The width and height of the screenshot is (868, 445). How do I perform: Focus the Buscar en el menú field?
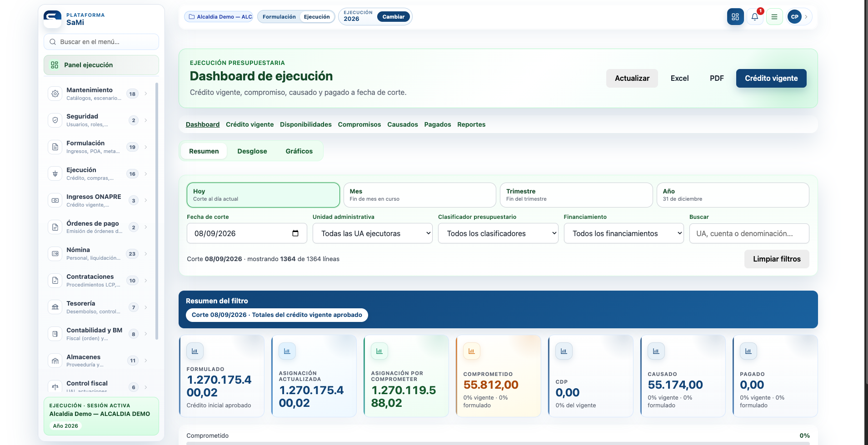tap(101, 42)
